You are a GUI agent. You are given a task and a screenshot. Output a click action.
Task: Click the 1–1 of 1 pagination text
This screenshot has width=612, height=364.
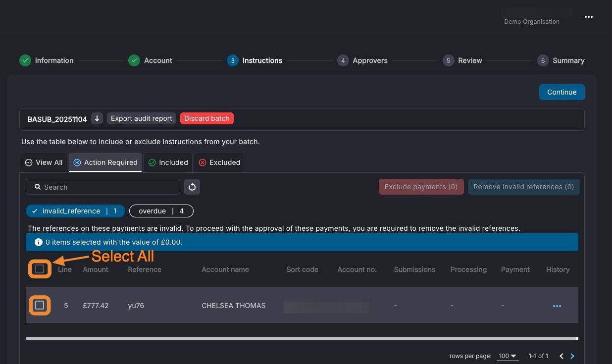coord(538,356)
